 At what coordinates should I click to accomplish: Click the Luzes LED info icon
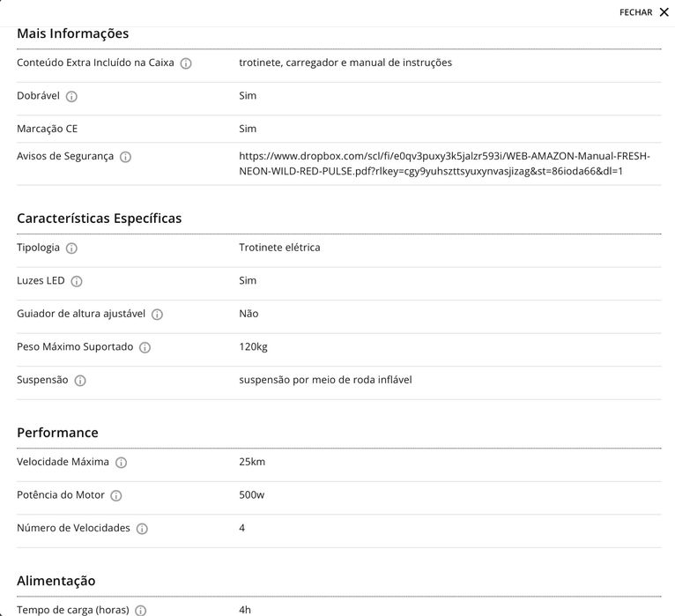click(77, 281)
